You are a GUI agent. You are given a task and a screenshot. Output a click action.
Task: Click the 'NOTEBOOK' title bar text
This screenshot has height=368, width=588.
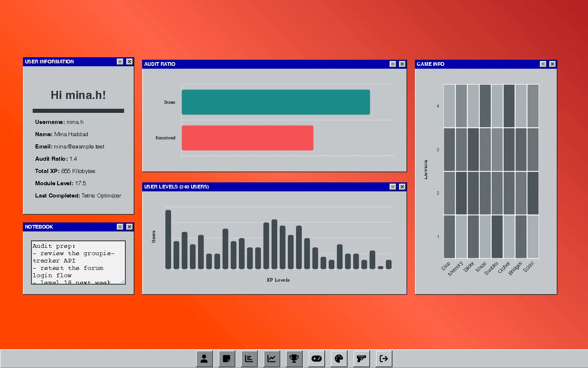coord(39,227)
